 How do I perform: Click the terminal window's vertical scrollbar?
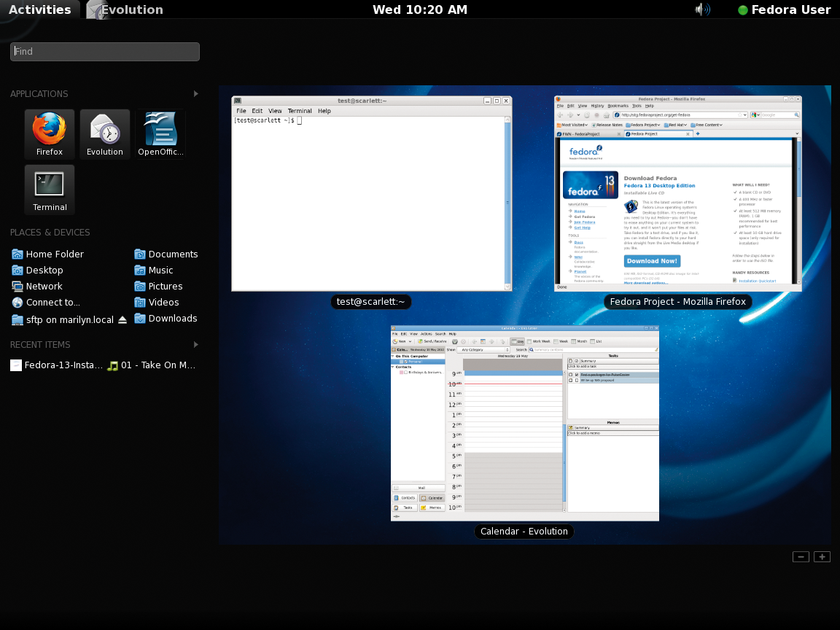(x=507, y=203)
